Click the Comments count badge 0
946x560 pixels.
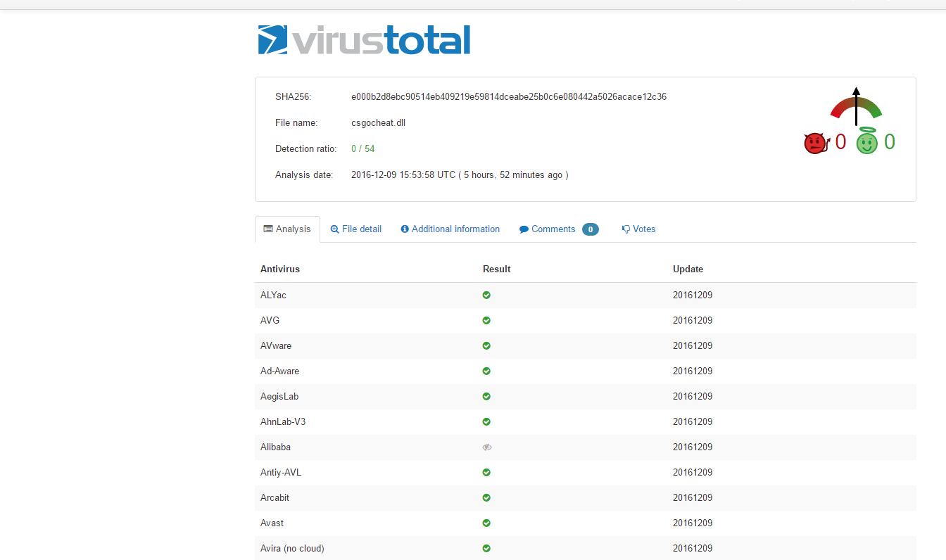click(591, 229)
